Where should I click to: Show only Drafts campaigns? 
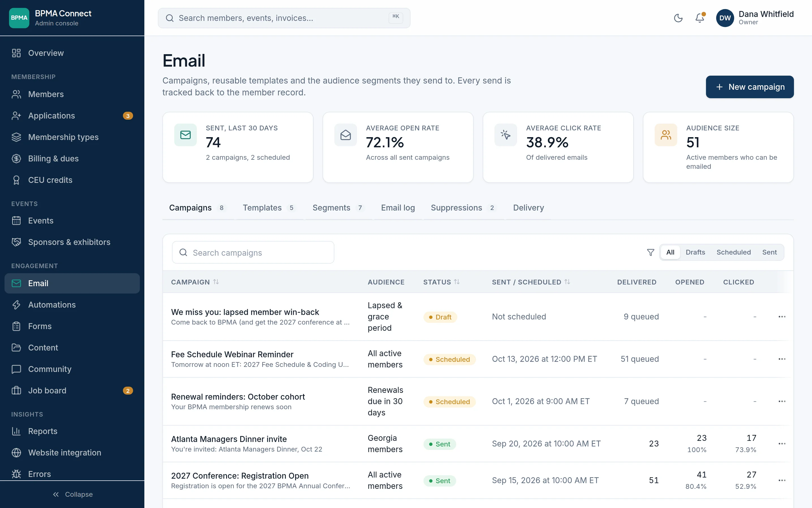pos(695,252)
